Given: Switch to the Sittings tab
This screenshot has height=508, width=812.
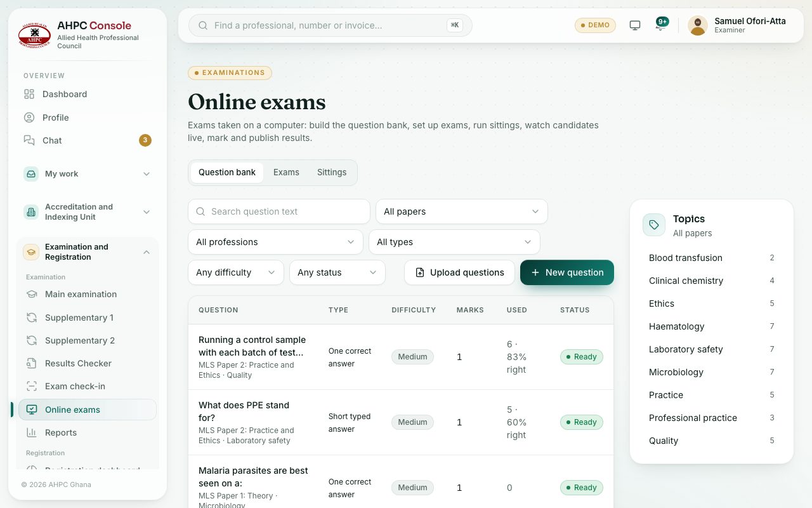Looking at the screenshot, I should 332,173.
